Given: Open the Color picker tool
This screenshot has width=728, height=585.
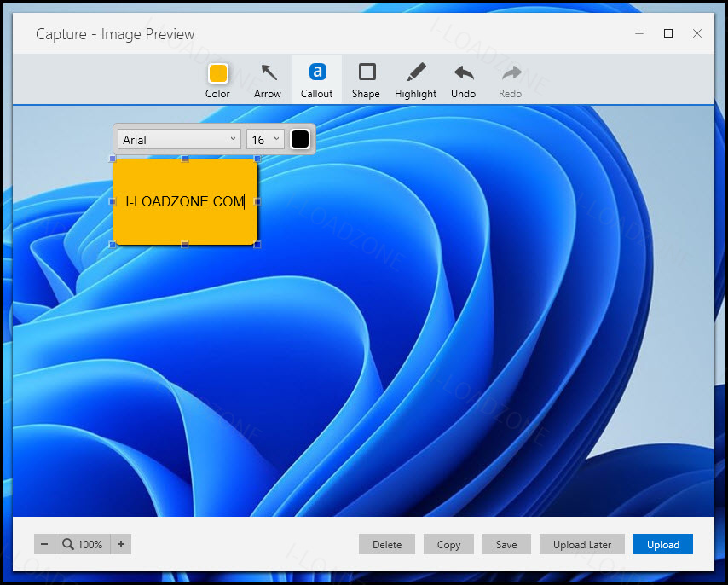Looking at the screenshot, I should 217,80.
